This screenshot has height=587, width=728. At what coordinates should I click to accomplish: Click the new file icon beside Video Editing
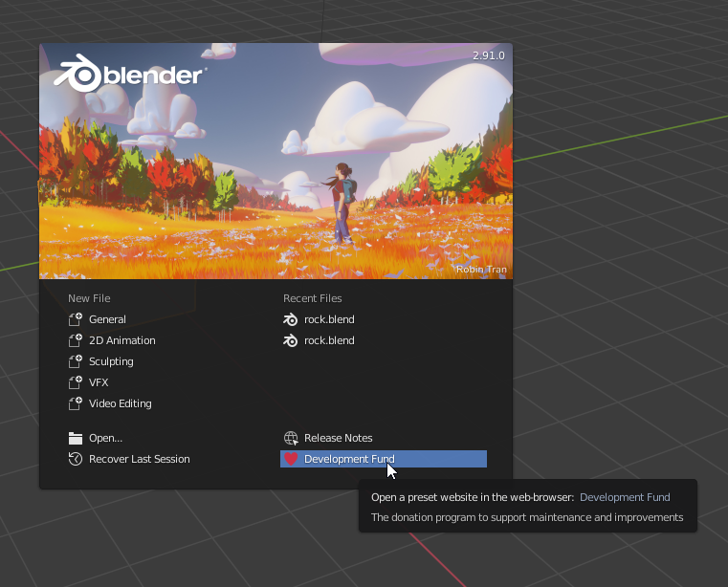(x=76, y=403)
